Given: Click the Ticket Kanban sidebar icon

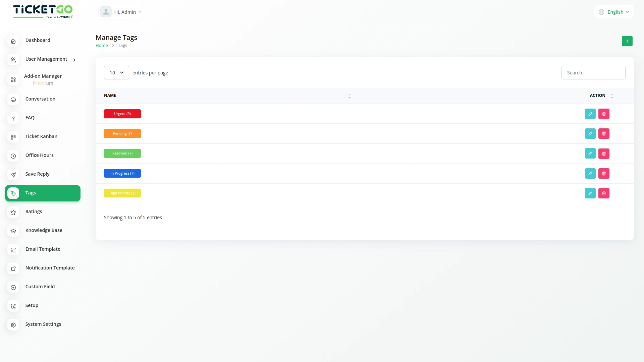Looking at the screenshot, I should [13, 137].
